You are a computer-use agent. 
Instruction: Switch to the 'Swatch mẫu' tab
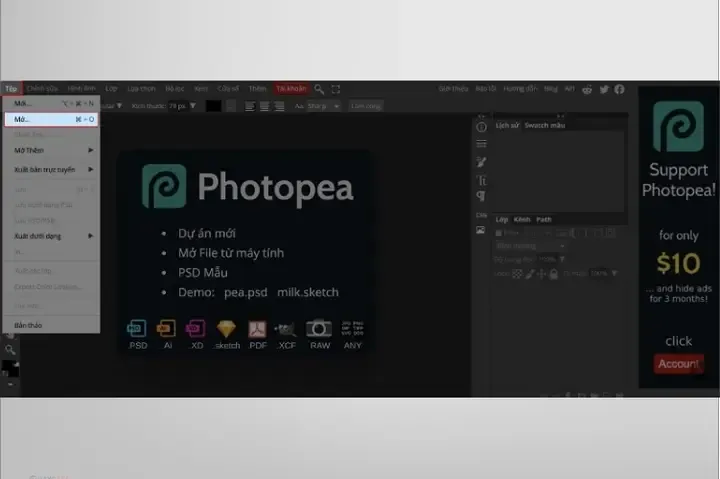(x=545, y=125)
